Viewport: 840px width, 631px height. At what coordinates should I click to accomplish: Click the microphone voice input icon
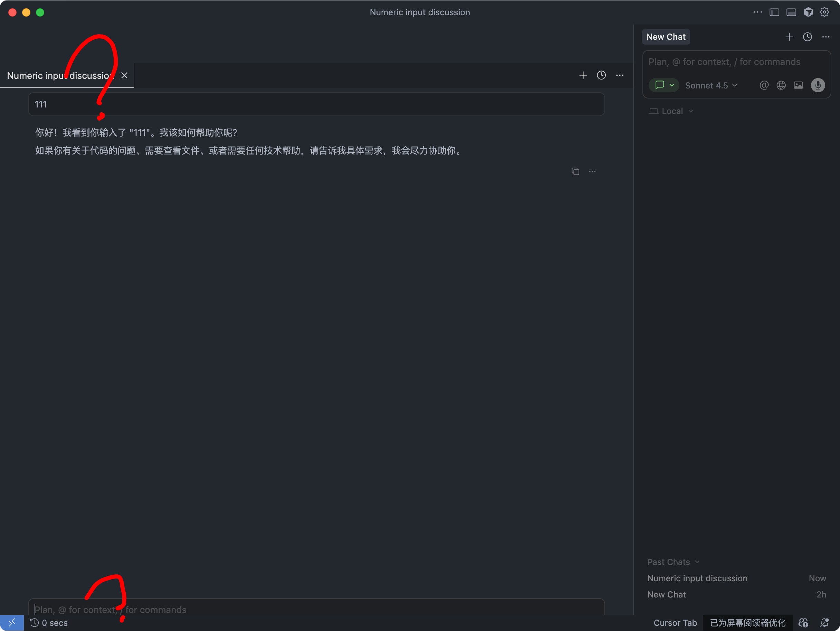(x=818, y=85)
